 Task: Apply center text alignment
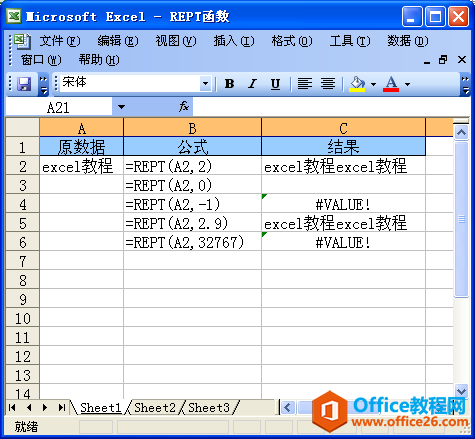(x=328, y=84)
